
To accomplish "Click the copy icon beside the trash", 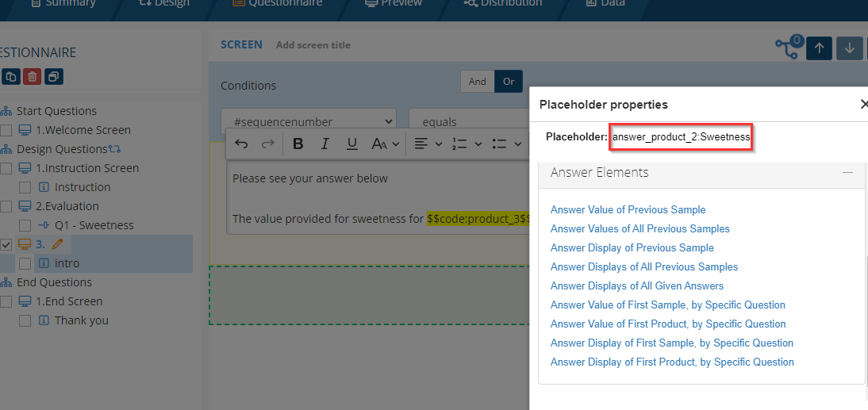I will (x=10, y=77).
